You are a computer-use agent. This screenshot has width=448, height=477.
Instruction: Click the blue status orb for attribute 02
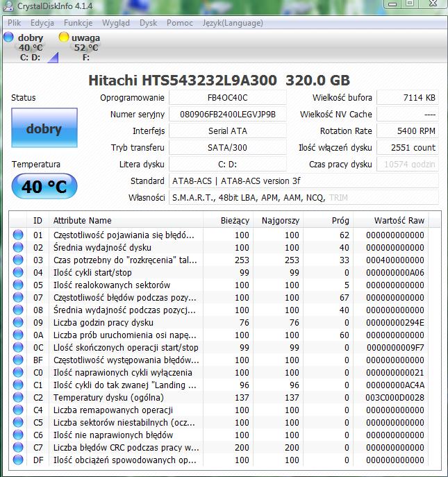(x=18, y=247)
